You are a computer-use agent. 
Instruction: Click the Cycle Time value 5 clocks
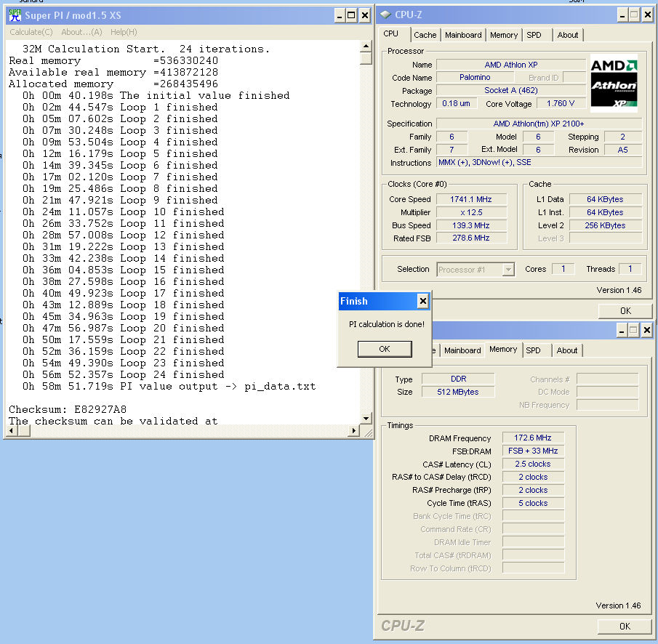[533, 502]
